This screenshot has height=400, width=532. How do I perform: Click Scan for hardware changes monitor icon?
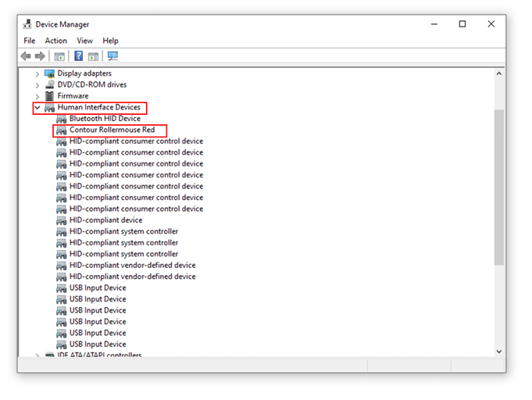click(112, 56)
